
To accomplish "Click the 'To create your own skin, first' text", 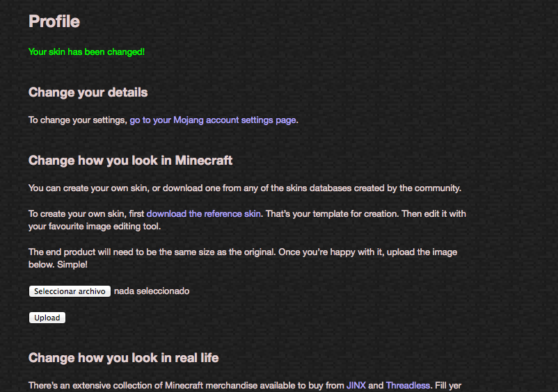I will tap(86, 213).
